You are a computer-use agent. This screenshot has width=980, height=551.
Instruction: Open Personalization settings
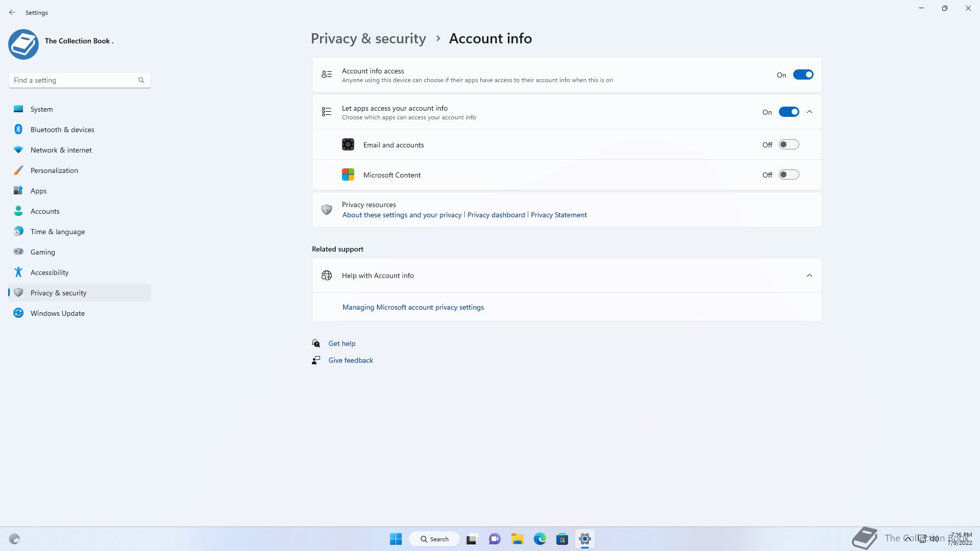coord(80,170)
